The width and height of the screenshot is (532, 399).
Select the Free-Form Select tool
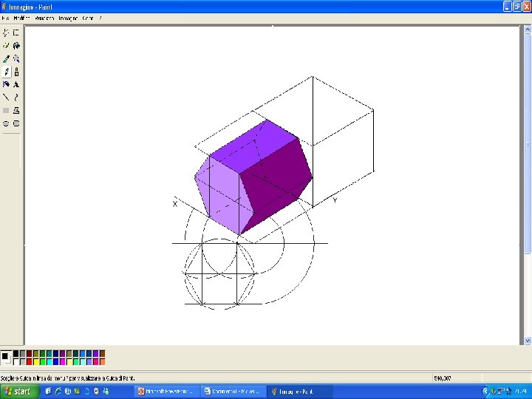click(6, 33)
